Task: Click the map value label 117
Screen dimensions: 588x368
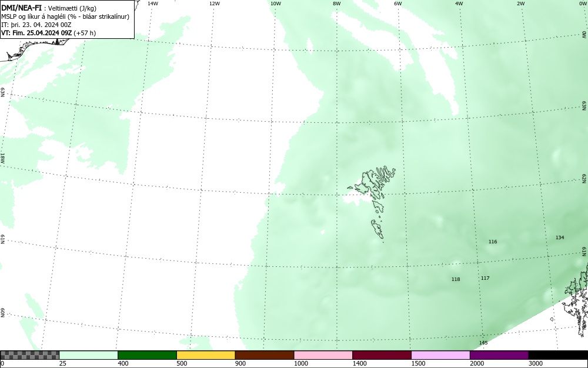Action: click(x=485, y=278)
